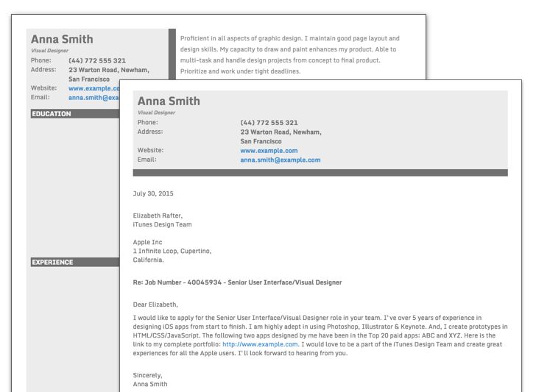Select the 23 Warton Road address in back resume

coord(109,70)
